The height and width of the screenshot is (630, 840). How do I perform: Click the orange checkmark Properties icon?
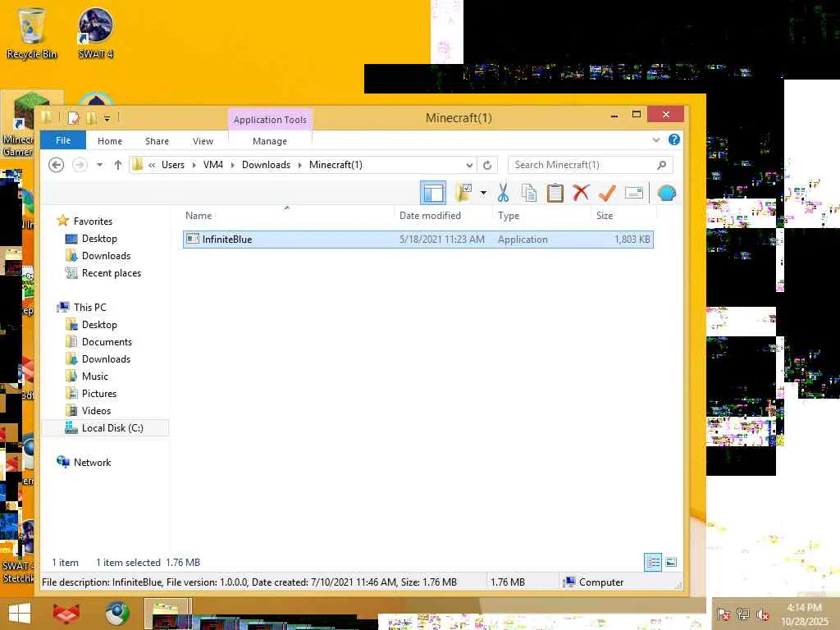(x=607, y=193)
